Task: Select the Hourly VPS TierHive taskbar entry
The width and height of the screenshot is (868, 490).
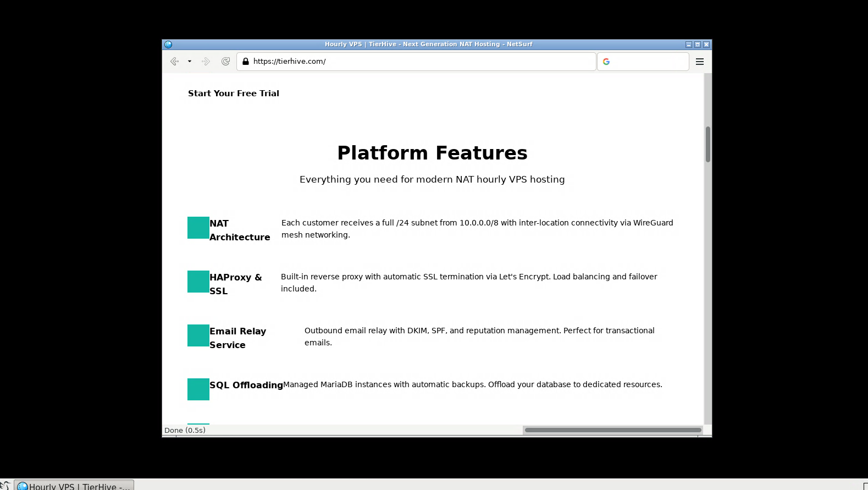Action: coord(74,486)
